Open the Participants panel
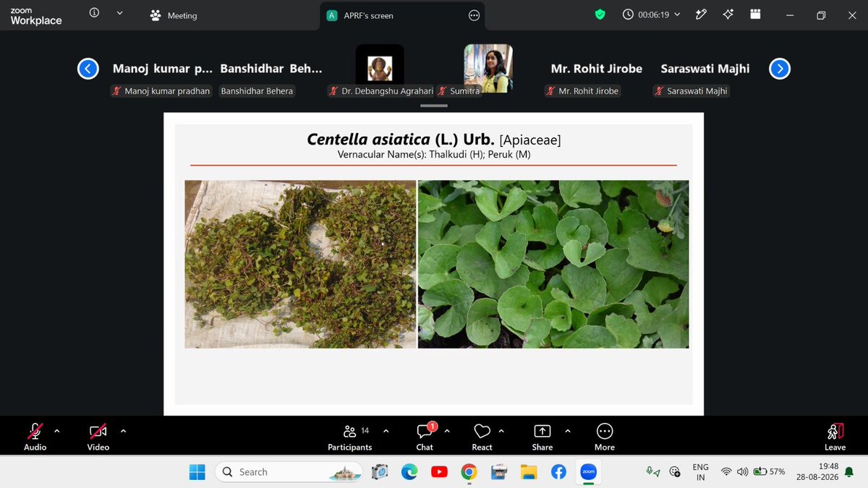This screenshot has height=488, width=868. (x=350, y=437)
